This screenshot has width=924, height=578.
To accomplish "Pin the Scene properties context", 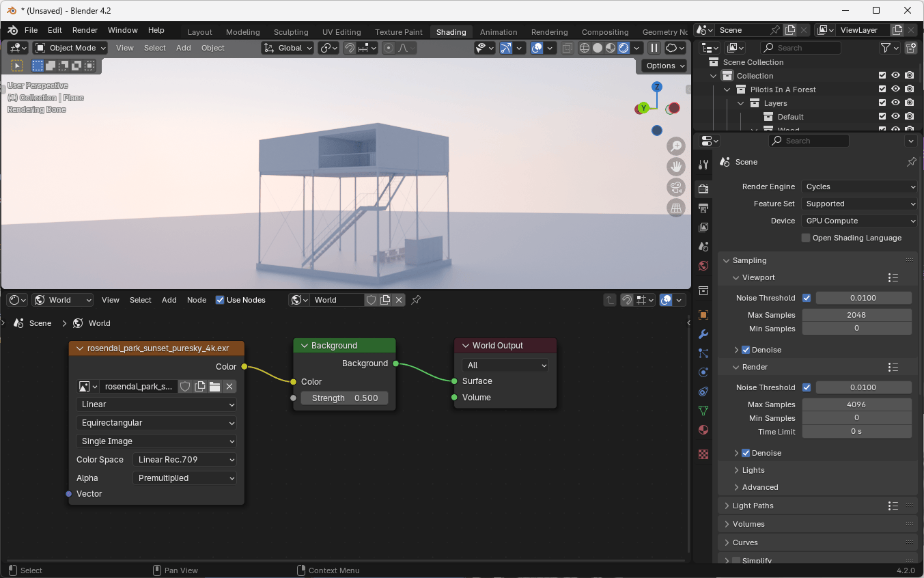I will (x=911, y=162).
